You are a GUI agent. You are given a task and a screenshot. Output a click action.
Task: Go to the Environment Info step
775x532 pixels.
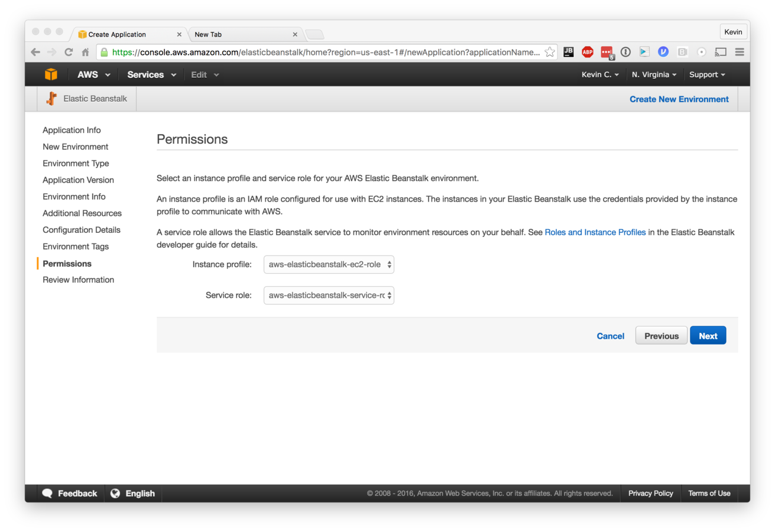pos(74,196)
